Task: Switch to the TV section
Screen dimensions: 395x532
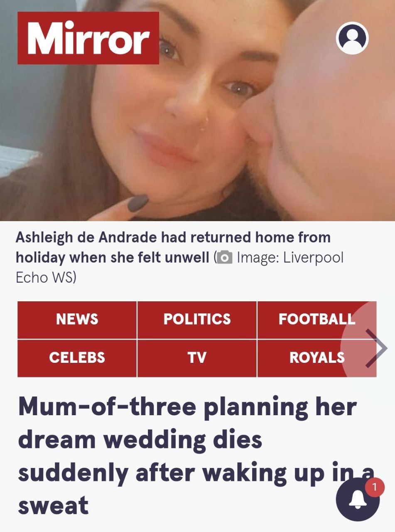Action: [197, 358]
